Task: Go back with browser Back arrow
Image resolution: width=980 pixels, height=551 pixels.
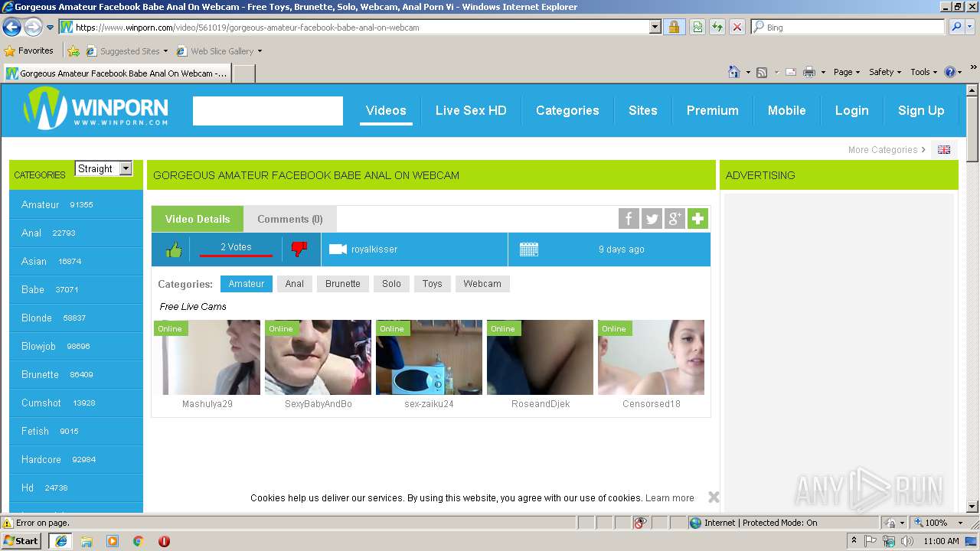Action: pyautogui.click(x=11, y=28)
